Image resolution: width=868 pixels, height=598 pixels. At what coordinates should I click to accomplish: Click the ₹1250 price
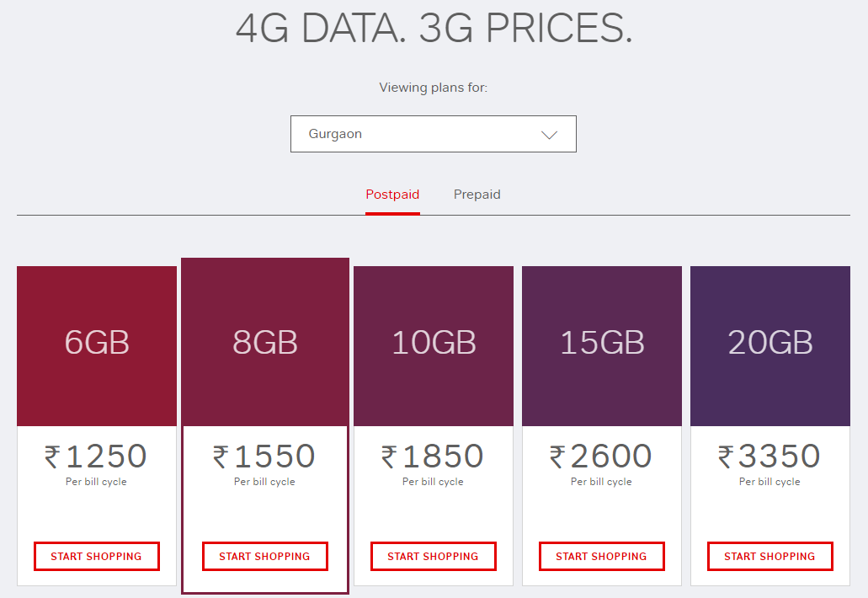pos(96,457)
